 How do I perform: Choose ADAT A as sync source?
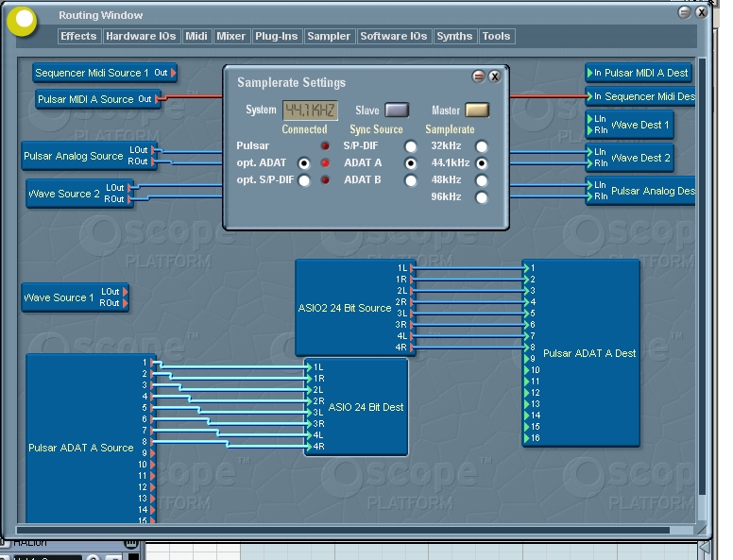click(x=411, y=163)
